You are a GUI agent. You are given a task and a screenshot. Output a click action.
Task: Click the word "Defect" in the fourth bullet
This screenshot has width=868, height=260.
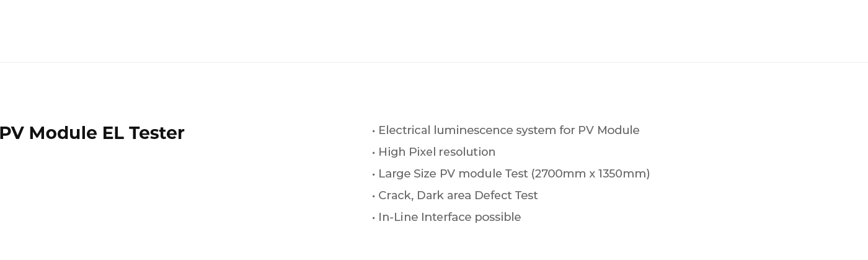pos(494,195)
